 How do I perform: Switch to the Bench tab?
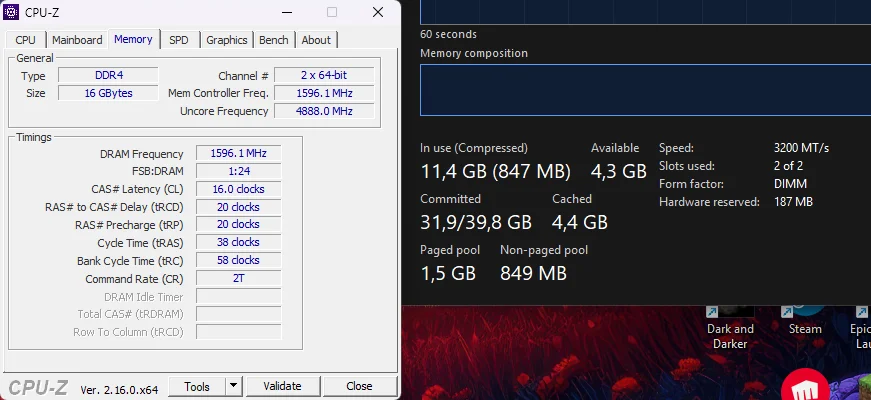tap(273, 40)
